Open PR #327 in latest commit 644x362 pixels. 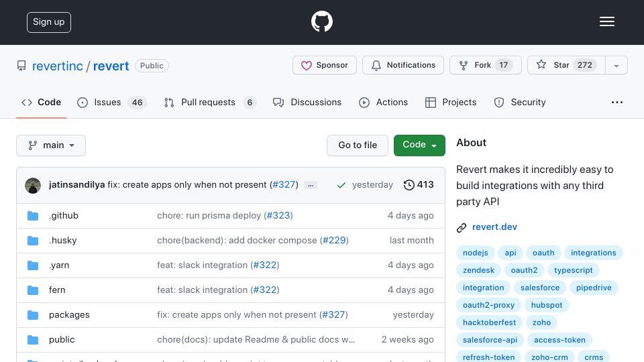[284, 185]
